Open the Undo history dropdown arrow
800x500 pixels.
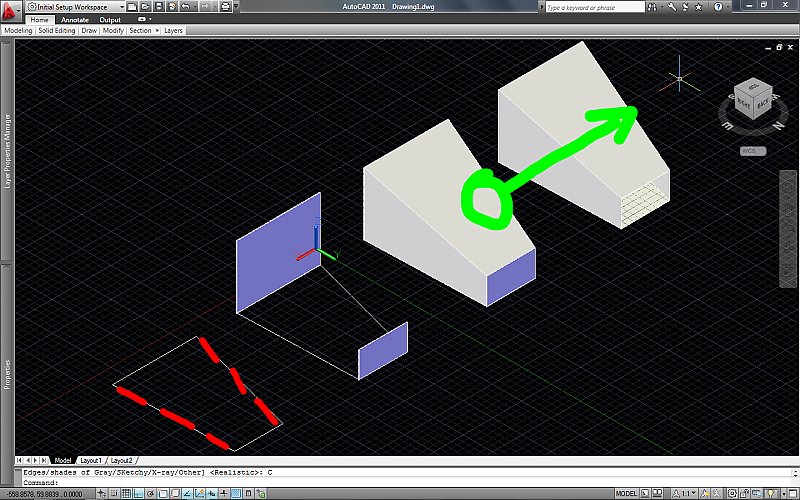click(194, 7)
